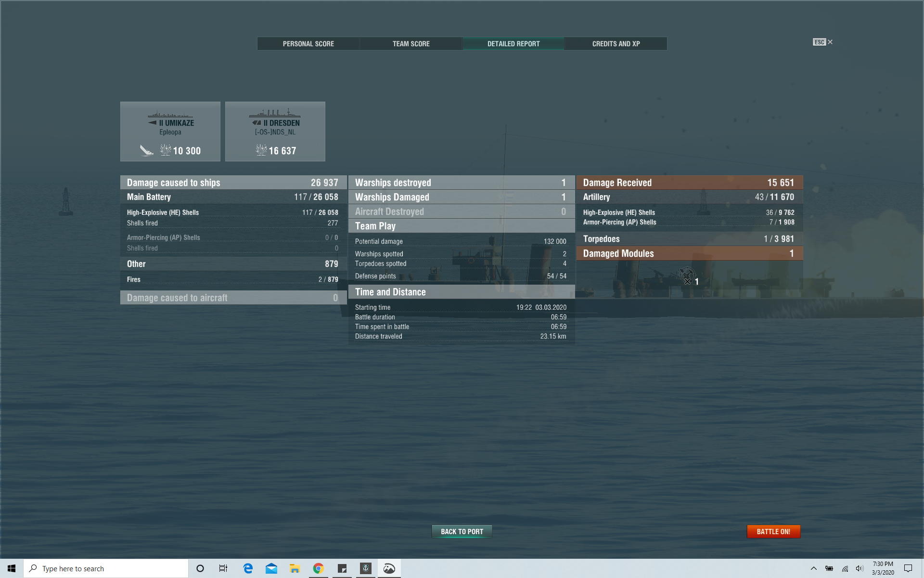Image resolution: width=924 pixels, height=578 pixels.
Task: Open Microsoft Edge from taskbar
Action: point(248,568)
